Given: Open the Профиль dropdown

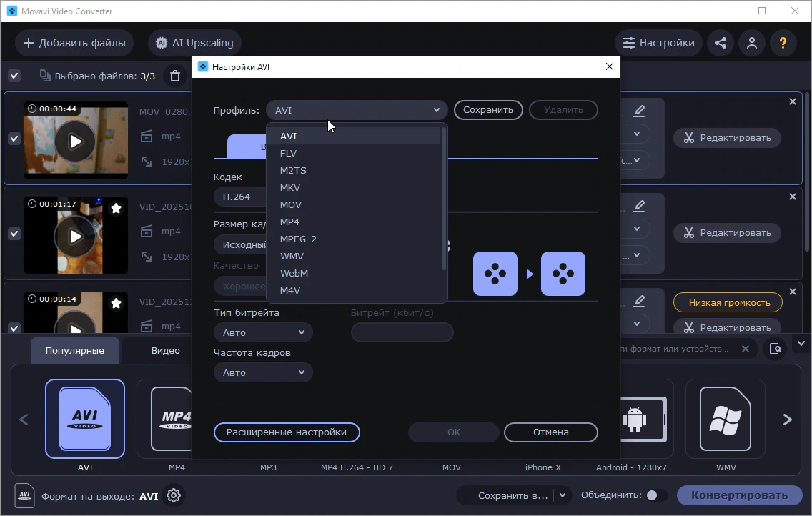Looking at the screenshot, I should pyautogui.click(x=357, y=110).
